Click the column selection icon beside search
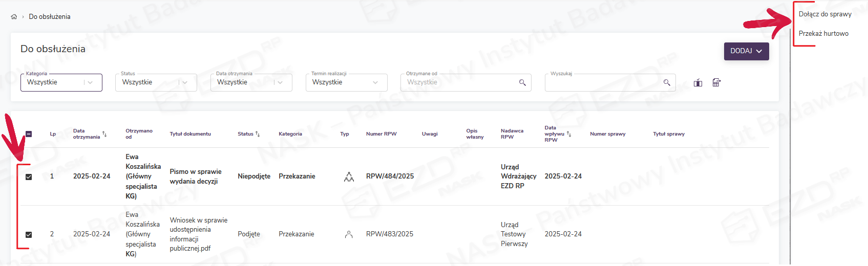 (698, 83)
